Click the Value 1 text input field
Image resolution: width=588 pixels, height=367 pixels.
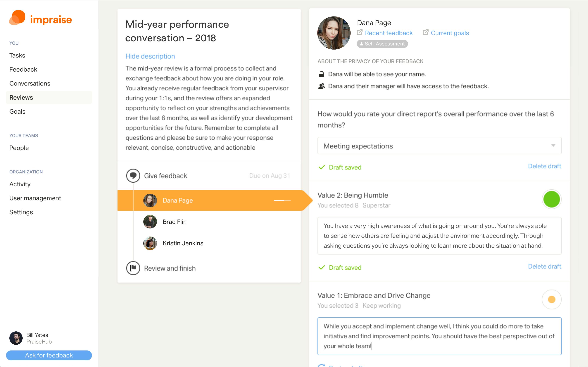439,336
